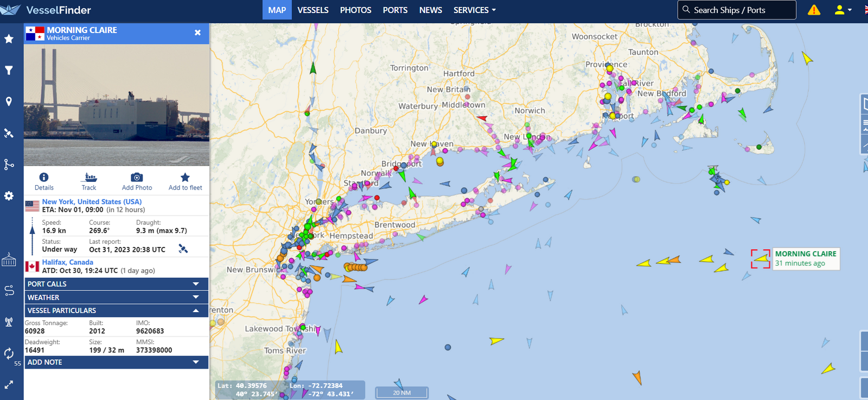Open the user account icon menu
The image size is (868, 400).
coord(843,10)
